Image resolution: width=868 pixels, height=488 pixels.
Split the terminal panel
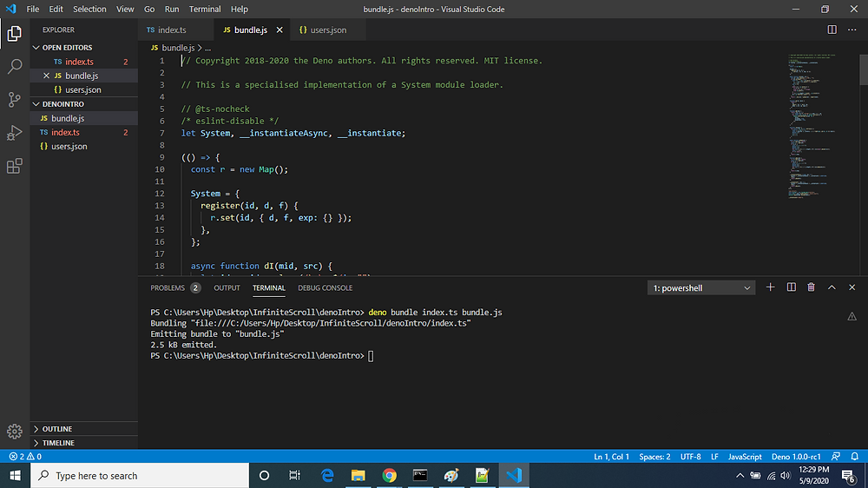point(791,287)
